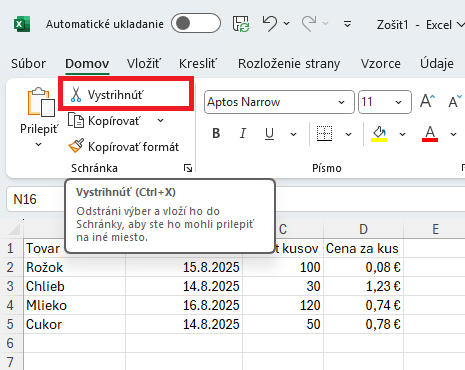Screen dimensions: 465x370
Task: Expand the underline style dropdown arrow
Action: tap(293, 134)
